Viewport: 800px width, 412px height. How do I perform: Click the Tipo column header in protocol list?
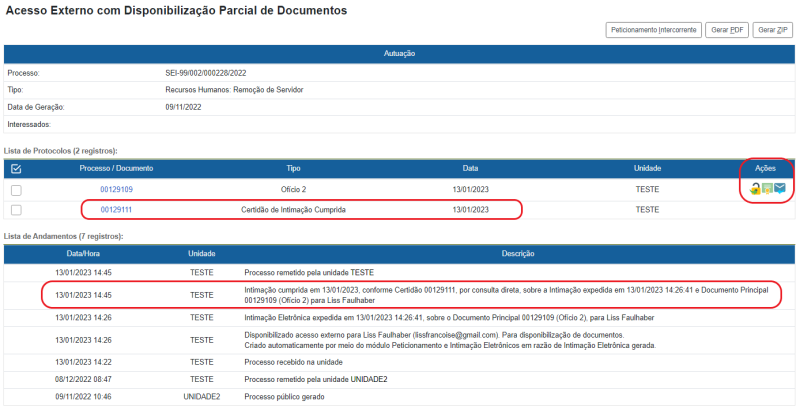[x=293, y=168]
